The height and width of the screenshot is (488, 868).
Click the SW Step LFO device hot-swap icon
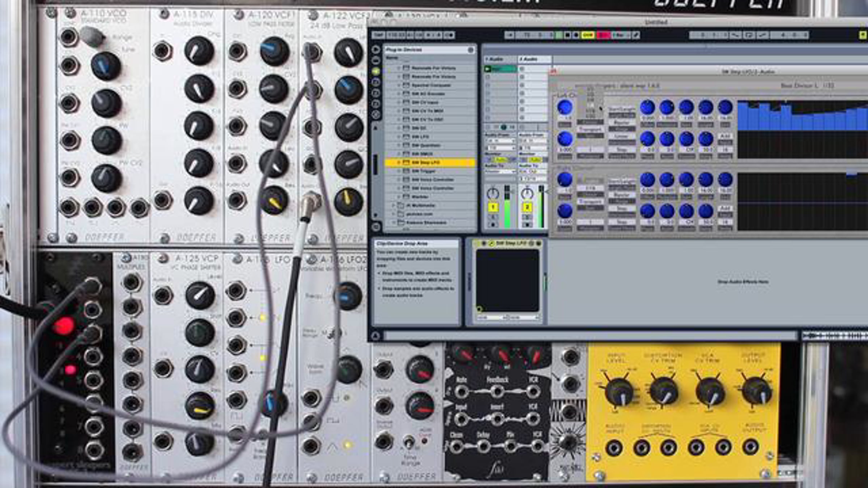click(531, 244)
